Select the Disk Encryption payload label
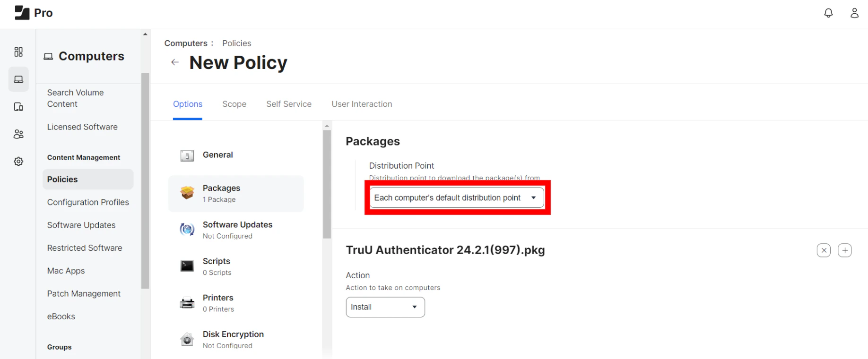868x359 pixels. click(x=233, y=334)
